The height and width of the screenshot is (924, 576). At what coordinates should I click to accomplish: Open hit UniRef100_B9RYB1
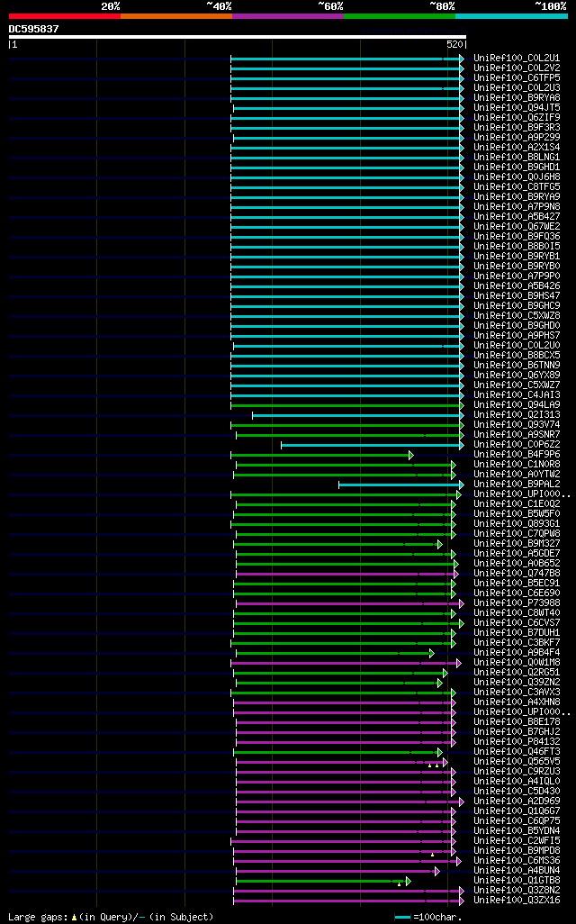click(x=517, y=257)
